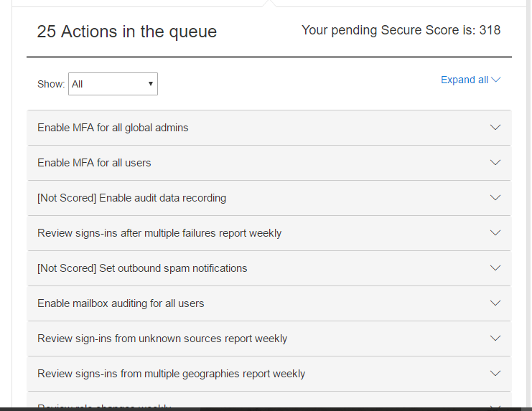The height and width of the screenshot is (411, 532).
Task: Open the Show filter dropdown
Action: click(113, 84)
